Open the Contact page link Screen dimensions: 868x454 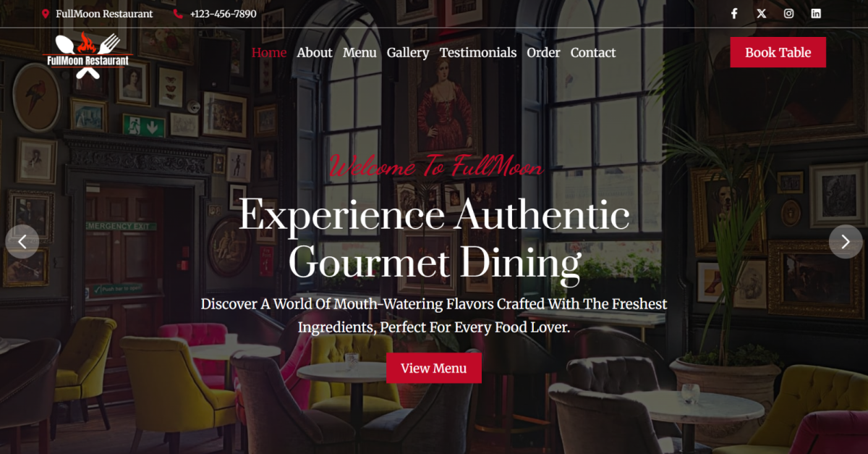pyautogui.click(x=593, y=52)
